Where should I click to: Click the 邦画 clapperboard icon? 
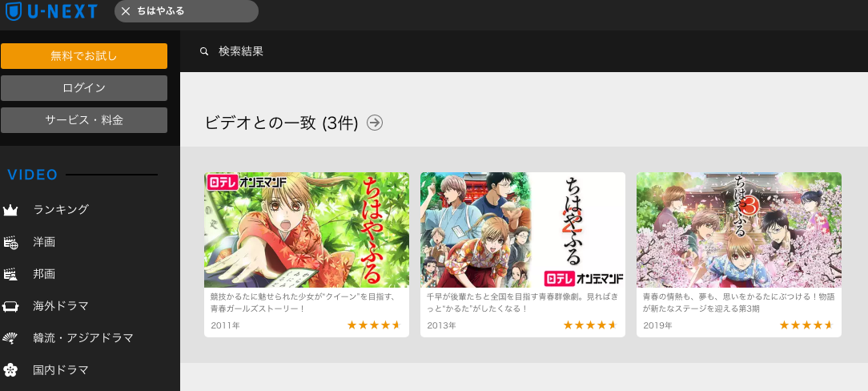point(10,274)
